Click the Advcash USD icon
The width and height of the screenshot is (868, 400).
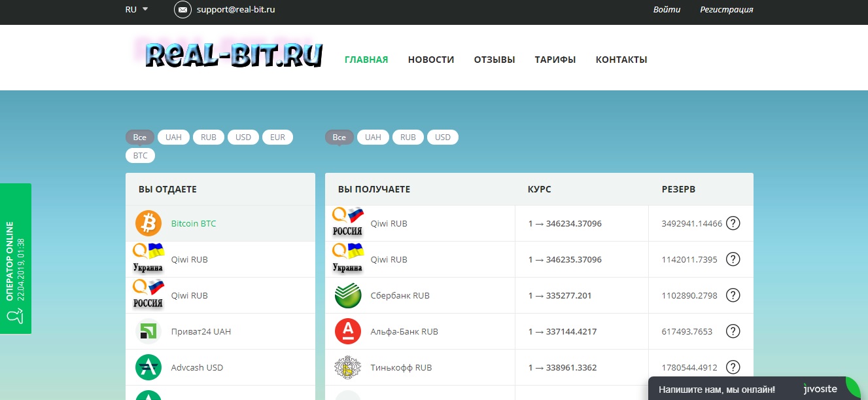(148, 367)
